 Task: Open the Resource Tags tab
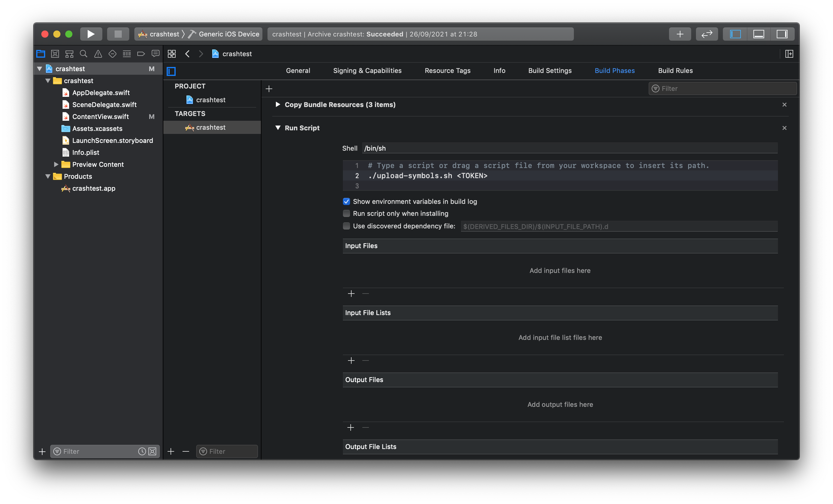pos(448,71)
